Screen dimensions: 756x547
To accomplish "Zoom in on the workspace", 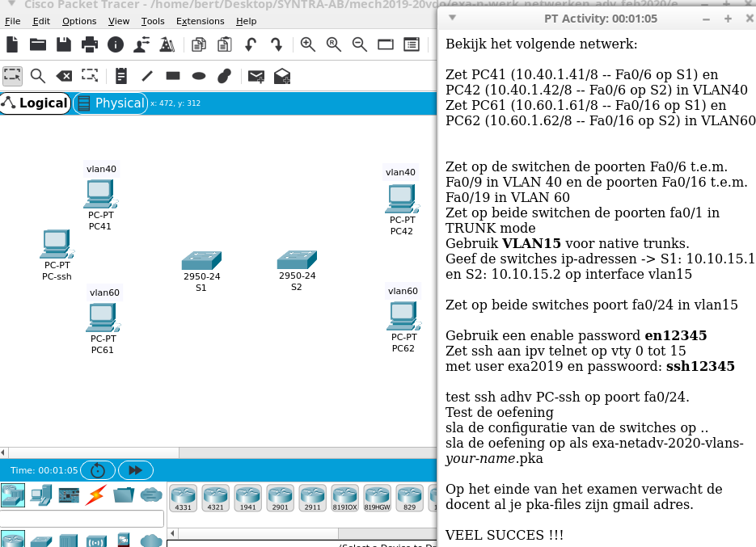I will (307, 44).
